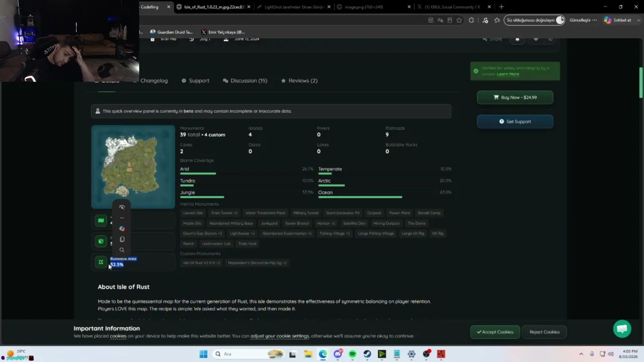This screenshot has height=362, width=644.
Task: Open a new browser tab with plus
Action: click(x=501, y=7)
